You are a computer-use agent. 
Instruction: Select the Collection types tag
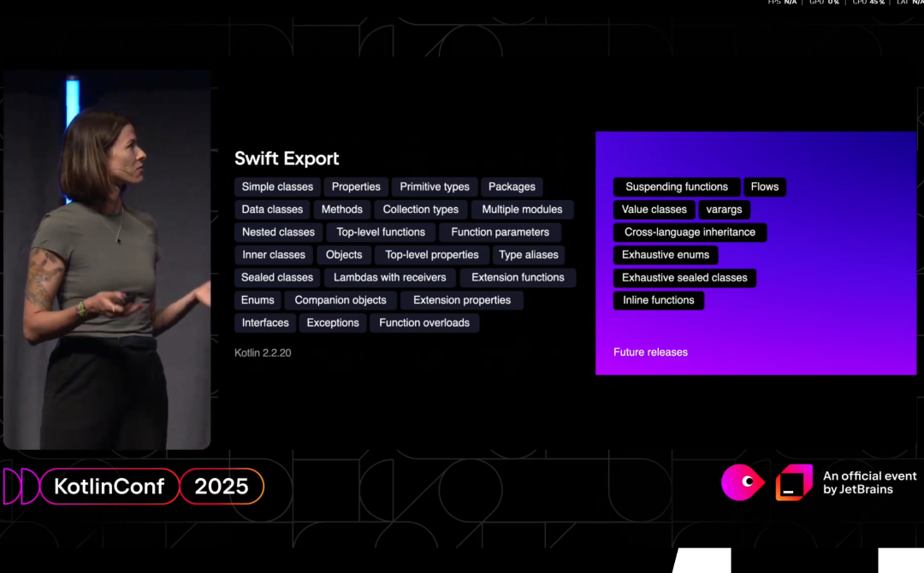(421, 210)
